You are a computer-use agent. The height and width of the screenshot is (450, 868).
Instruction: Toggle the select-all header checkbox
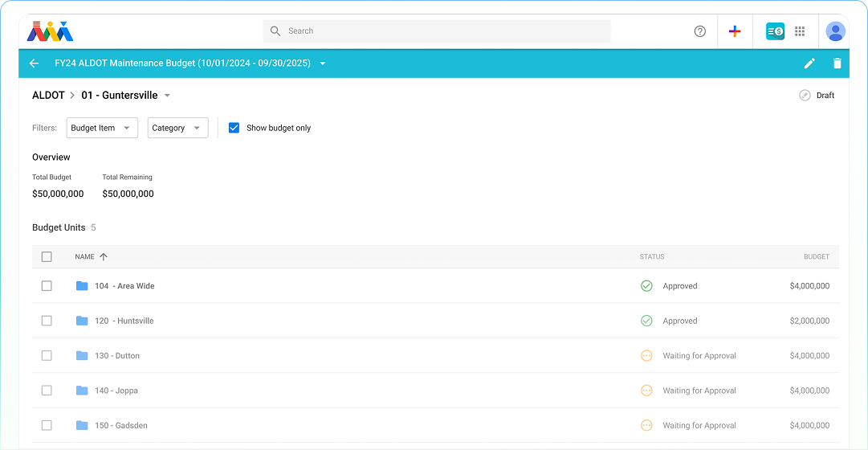pyautogui.click(x=47, y=256)
